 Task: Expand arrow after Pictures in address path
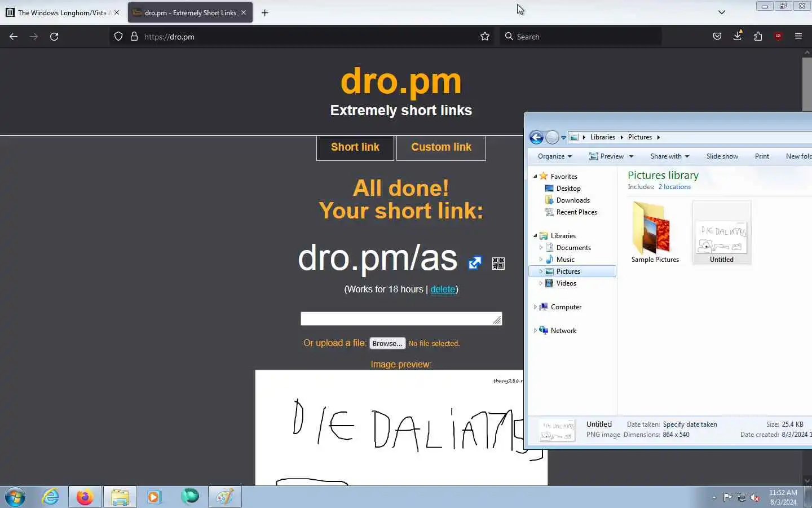[x=658, y=137]
